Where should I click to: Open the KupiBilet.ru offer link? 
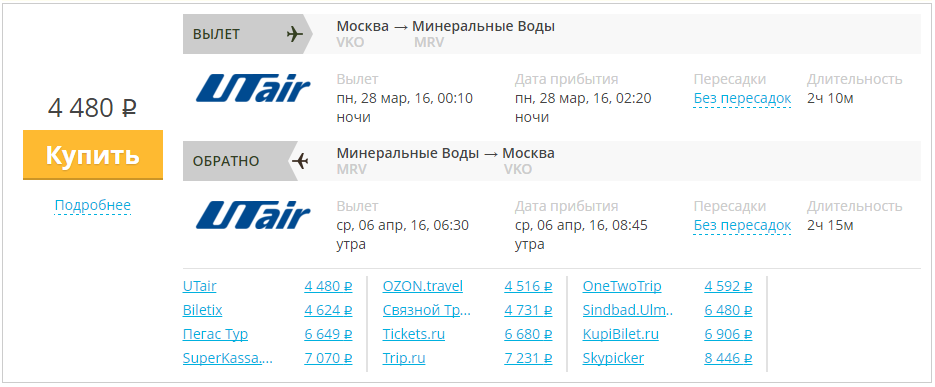pyautogui.click(x=621, y=334)
